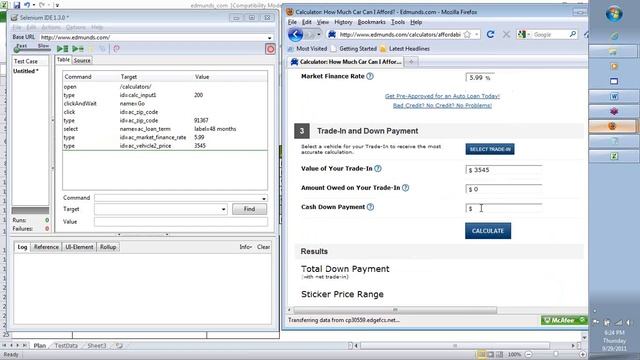
Task: Switch to the TestData sheet in Excel
Action: [66, 345]
